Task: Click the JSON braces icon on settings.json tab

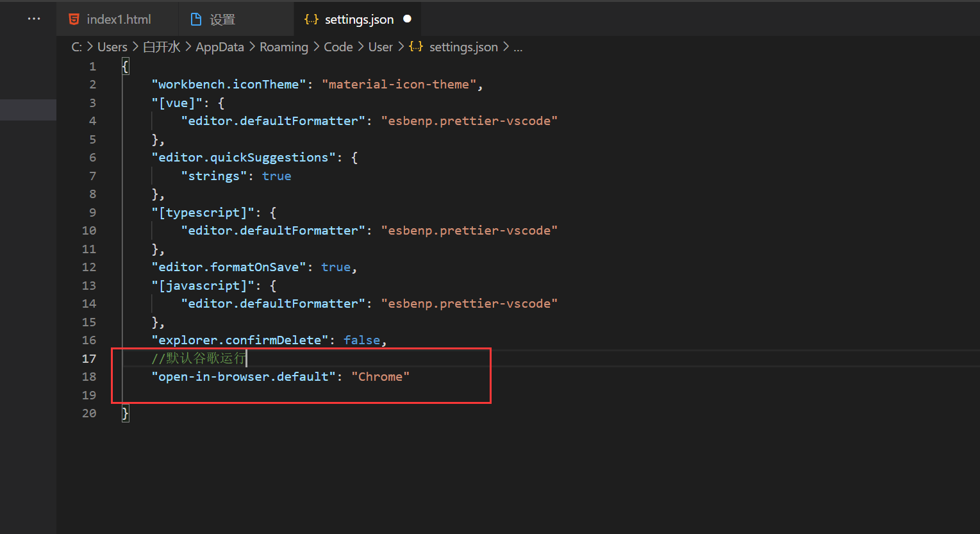Action: 311,19
